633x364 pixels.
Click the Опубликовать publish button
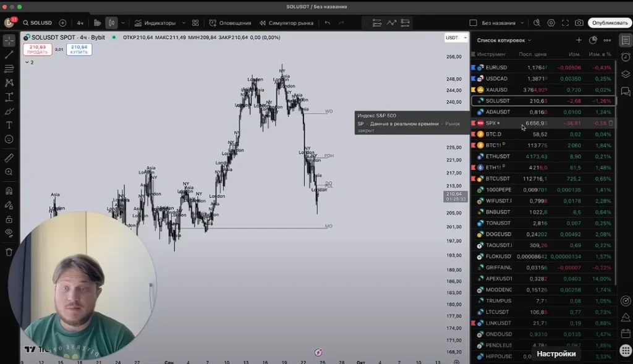[610, 23]
